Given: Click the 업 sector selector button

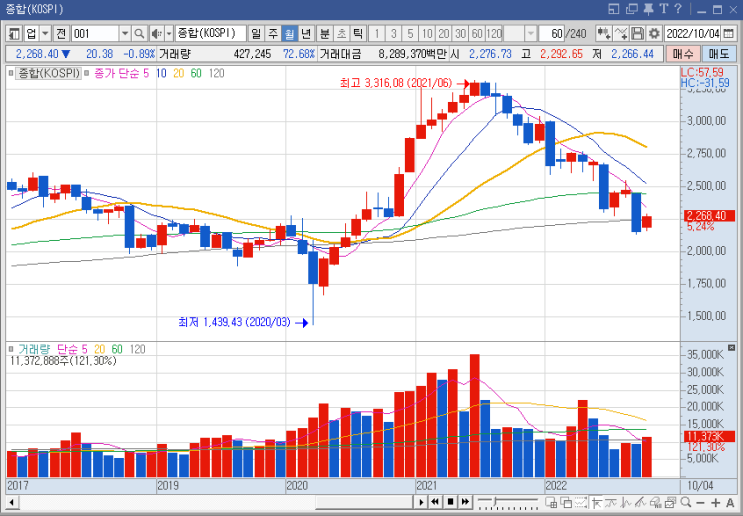Looking at the screenshot, I should 31,34.
